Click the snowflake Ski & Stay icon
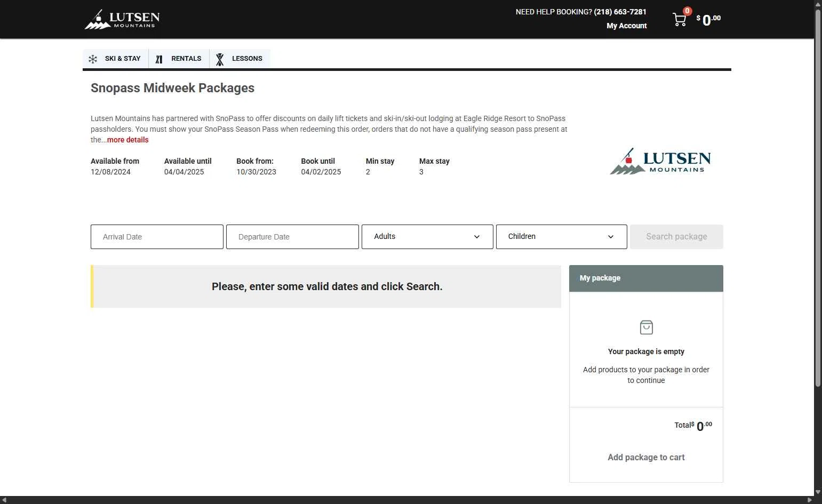Screen dimensions: 822x504 tap(93, 59)
